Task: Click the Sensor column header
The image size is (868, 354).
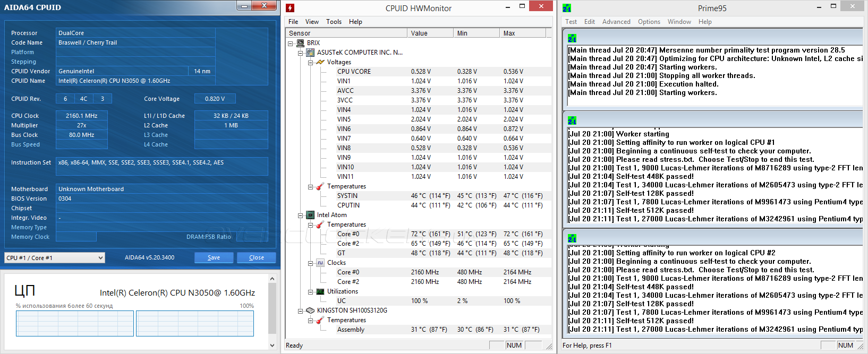Action: click(x=346, y=33)
